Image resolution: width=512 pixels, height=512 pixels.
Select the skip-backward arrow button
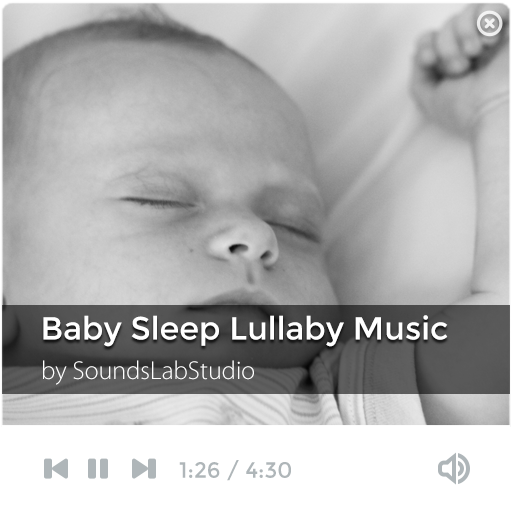[56, 468]
